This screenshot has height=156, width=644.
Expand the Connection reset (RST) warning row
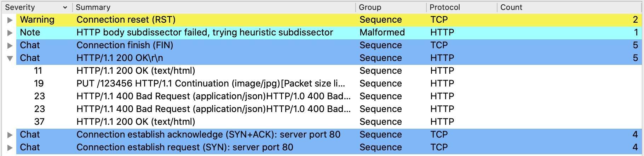pyautogui.click(x=10, y=20)
